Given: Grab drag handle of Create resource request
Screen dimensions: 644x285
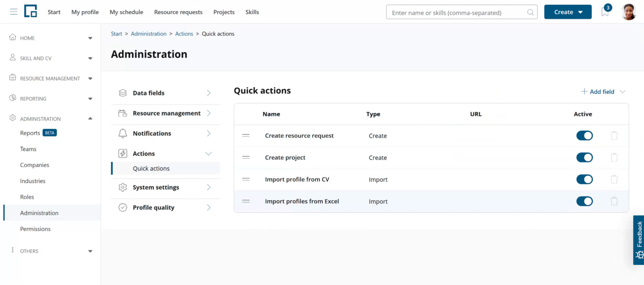Looking at the screenshot, I should click(246, 135).
